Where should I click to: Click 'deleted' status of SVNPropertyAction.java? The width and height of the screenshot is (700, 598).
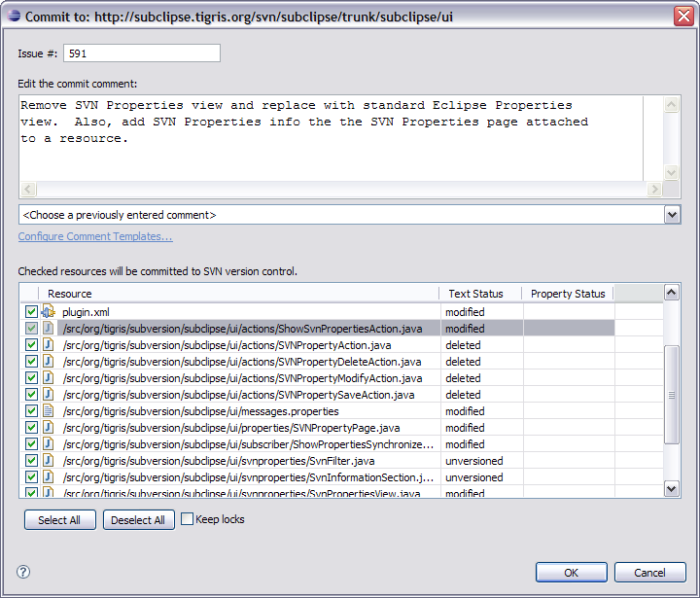pos(463,345)
